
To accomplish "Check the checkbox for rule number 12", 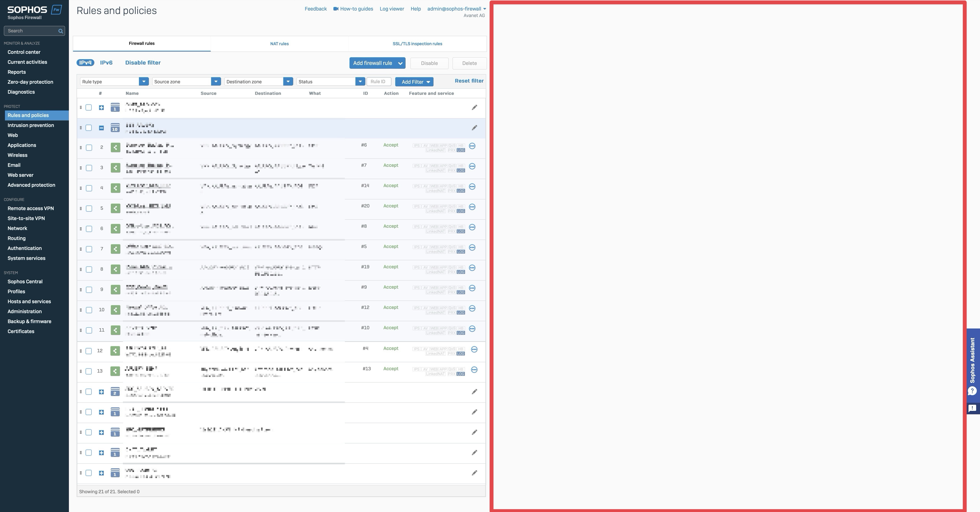I will tap(89, 351).
